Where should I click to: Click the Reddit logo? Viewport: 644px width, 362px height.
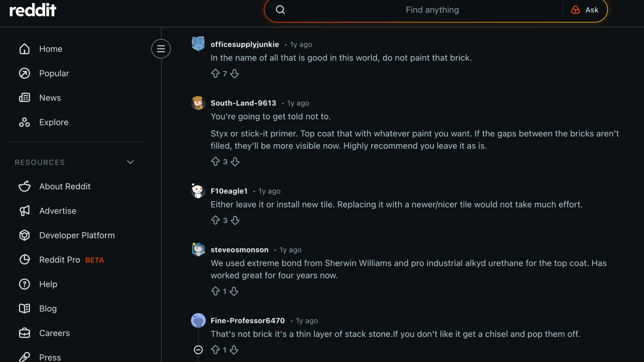click(33, 10)
